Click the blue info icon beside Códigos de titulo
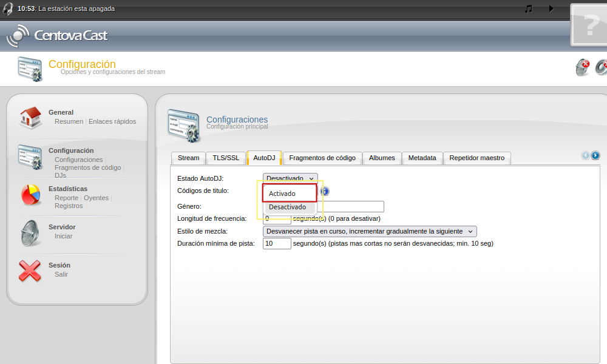 (x=324, y=191)
